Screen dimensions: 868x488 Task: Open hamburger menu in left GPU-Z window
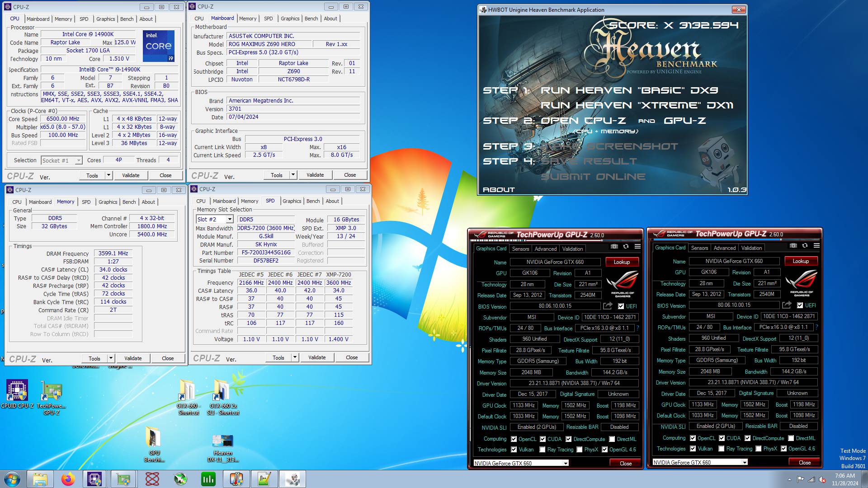coord(637,246)
